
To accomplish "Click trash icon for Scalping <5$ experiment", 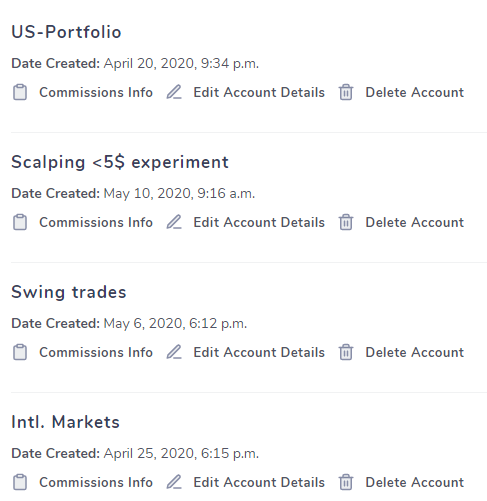I will click(x=346, y=222).
